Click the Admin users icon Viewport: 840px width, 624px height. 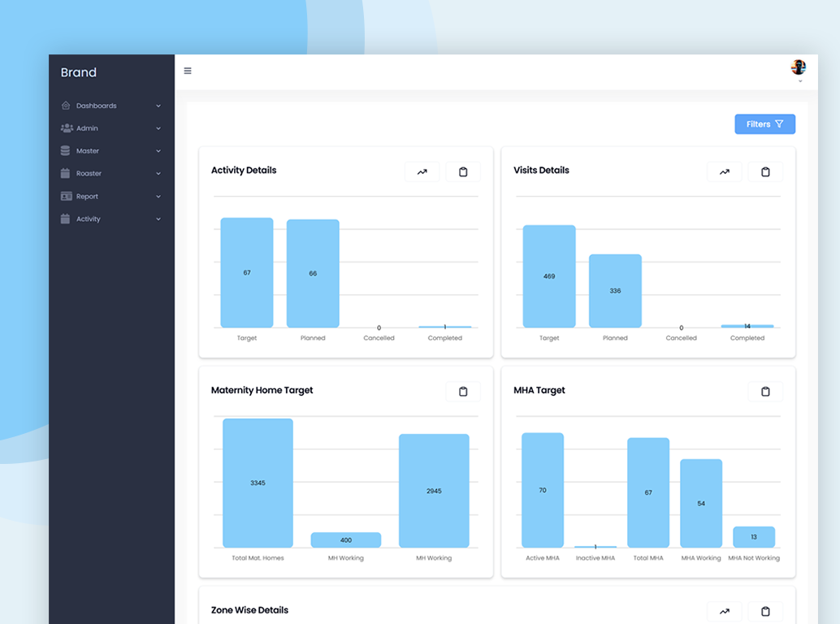(x=67, y=128)
